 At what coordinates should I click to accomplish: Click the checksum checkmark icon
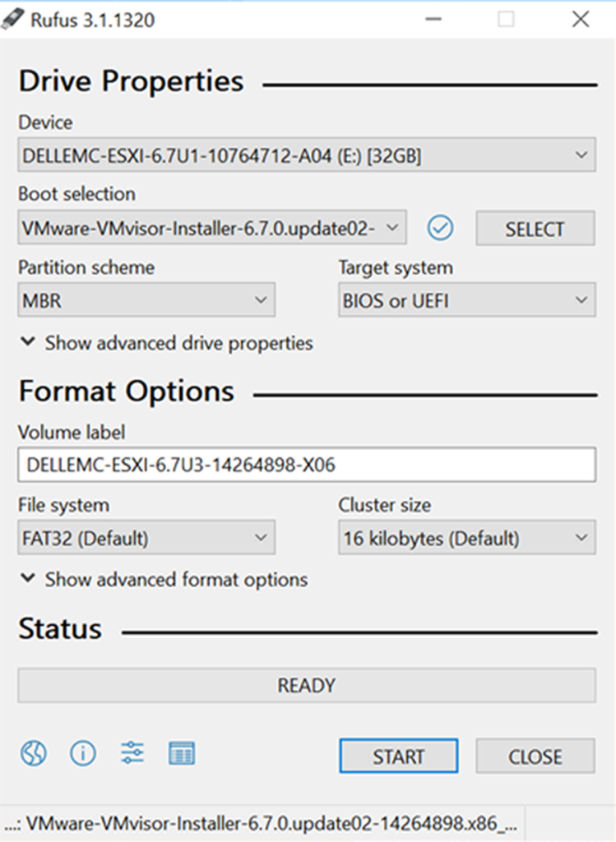point(441,229)
